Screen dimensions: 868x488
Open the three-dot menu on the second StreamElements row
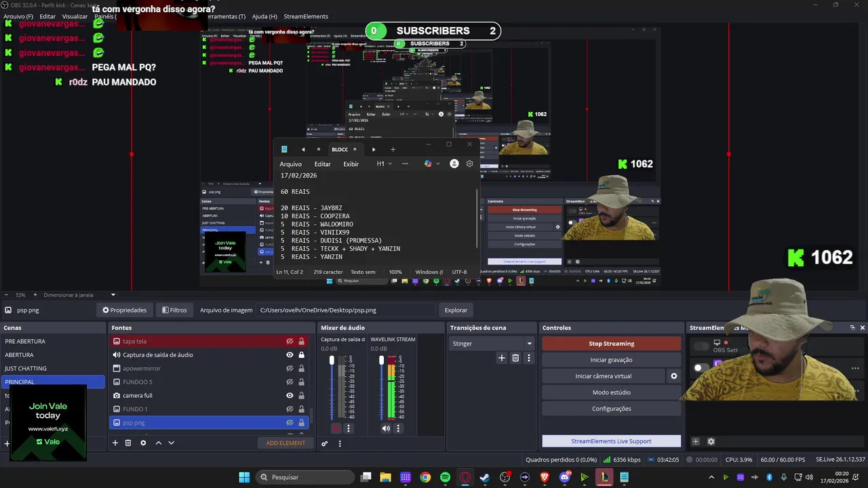(855, 368)
